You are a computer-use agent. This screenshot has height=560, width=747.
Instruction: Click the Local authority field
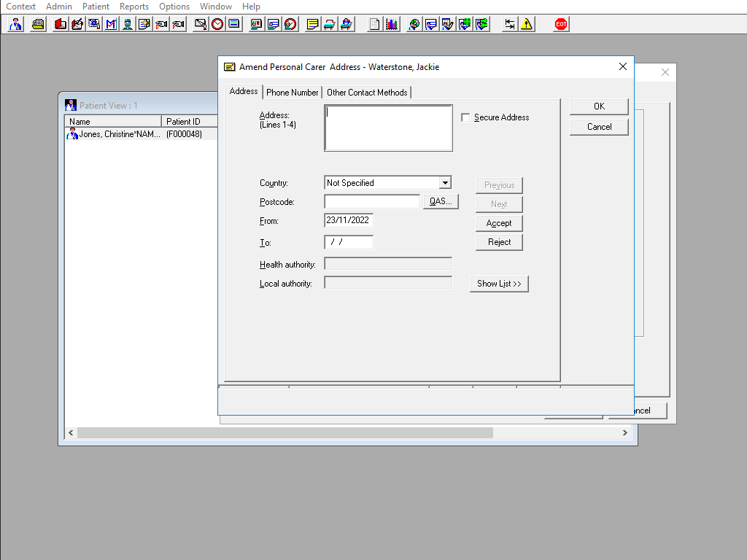[x=388, y=283]
